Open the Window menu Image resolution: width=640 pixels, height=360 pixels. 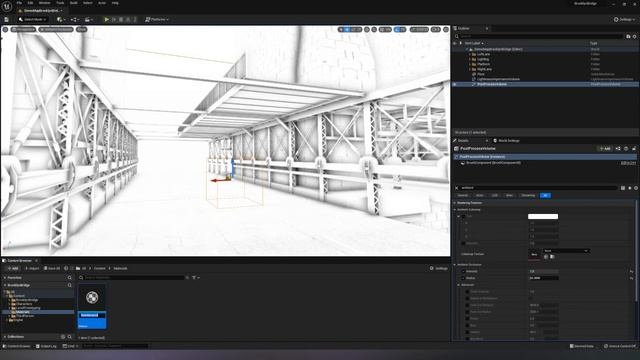point(44,3)
